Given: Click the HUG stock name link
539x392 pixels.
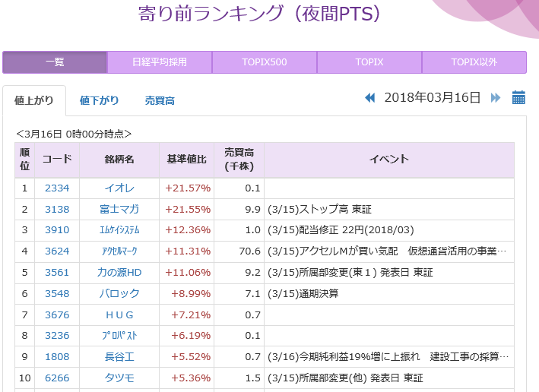Looking at the screenshot, I should (119, 315).
